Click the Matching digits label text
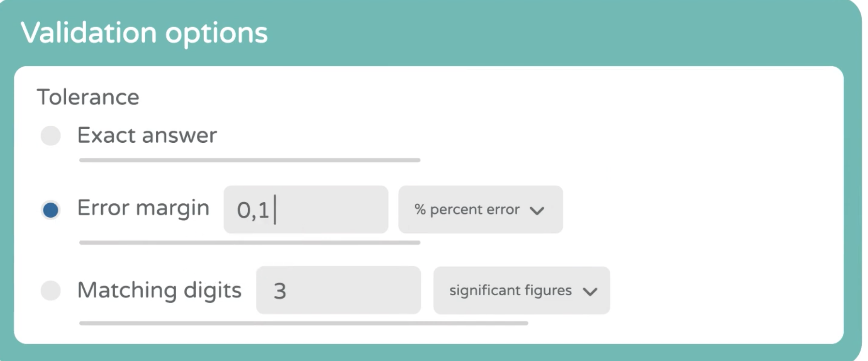Screen dimensions: 868x361 pos(159,290)
